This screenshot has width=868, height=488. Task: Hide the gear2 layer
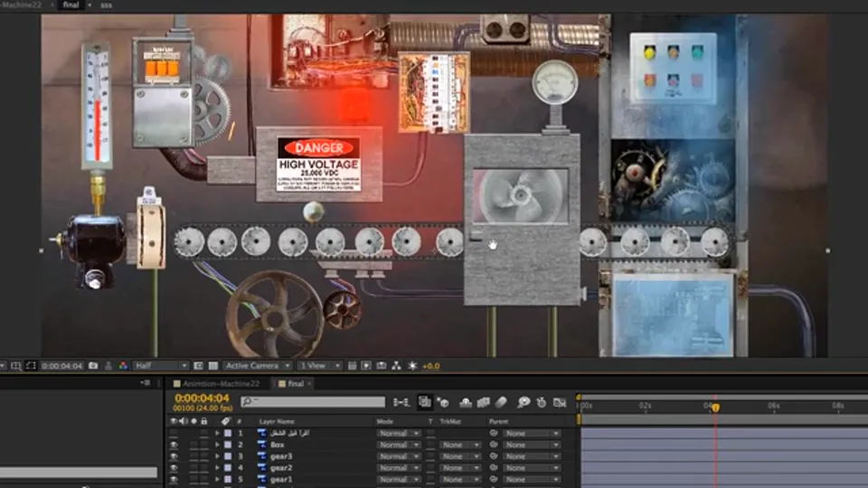174,468
